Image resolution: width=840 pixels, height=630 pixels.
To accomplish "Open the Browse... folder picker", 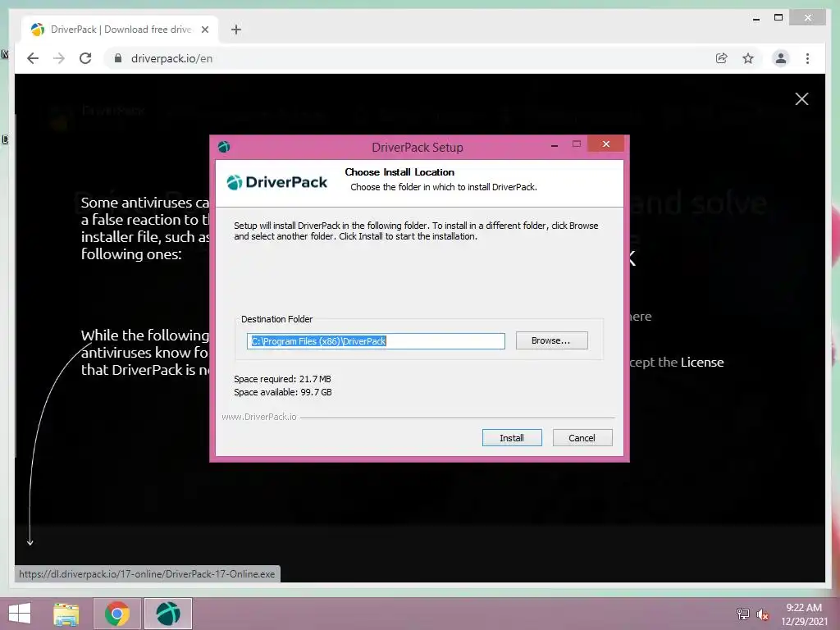I will 551,340.
